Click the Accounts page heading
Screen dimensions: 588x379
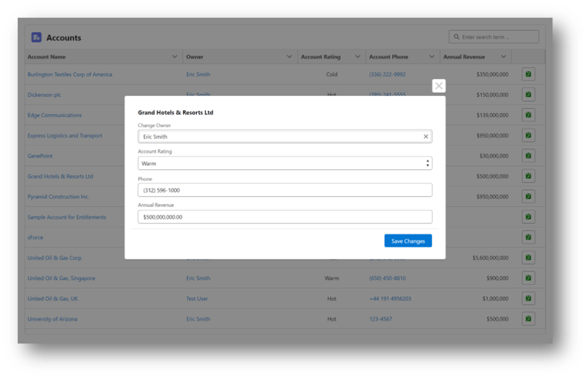tap(64, 37)
